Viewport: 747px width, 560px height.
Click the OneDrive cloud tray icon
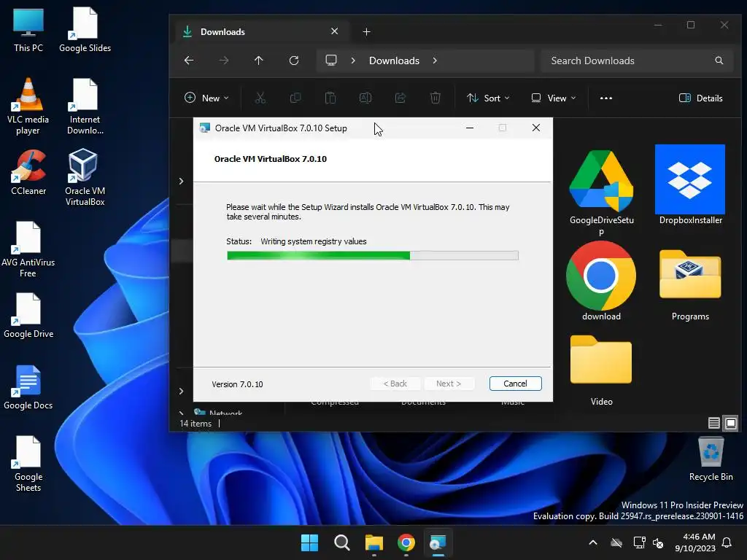[x=616, y=542]
